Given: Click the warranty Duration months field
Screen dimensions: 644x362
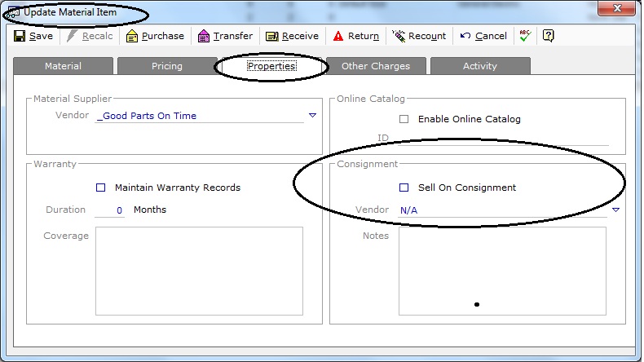Looking at the screenshot, I should tap(110, 210).
